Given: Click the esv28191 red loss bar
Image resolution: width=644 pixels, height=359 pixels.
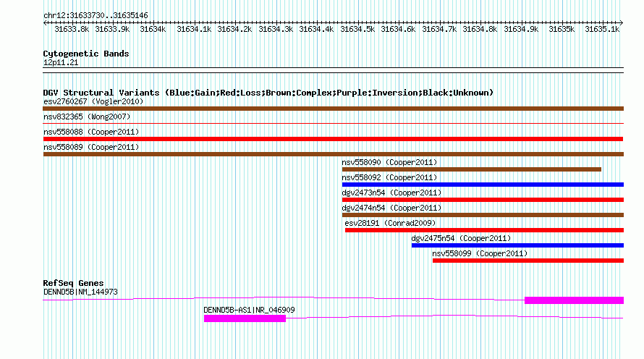Looking at the screenshot, I should [x=484, y=230].
